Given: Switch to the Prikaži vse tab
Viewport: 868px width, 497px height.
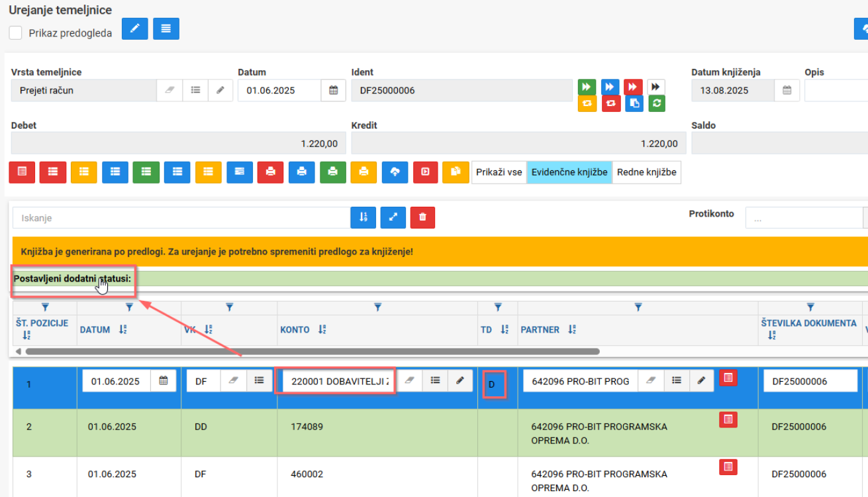Looking at the screenshot, I should tap(499, 172).
